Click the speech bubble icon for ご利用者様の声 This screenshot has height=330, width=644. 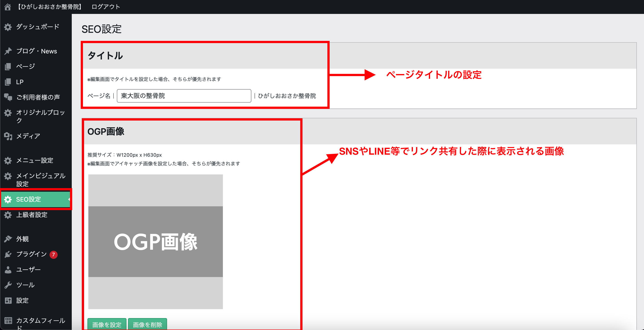[x=8, y=97]
